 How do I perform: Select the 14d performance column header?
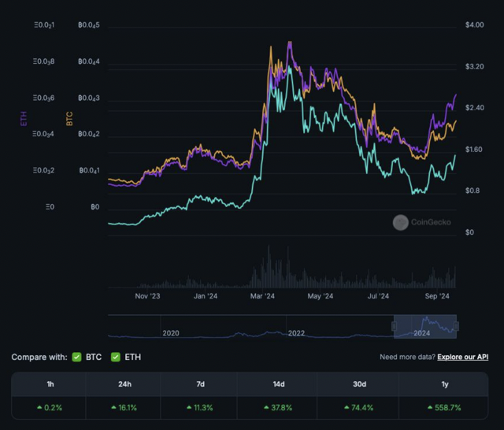(280, 385)
